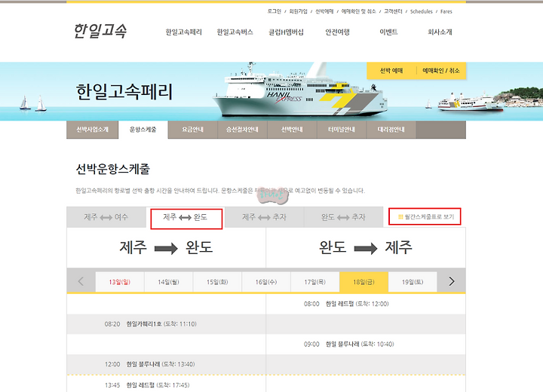Open the 회사소개 main menu
543x392 pixels.
click(440, 32)
